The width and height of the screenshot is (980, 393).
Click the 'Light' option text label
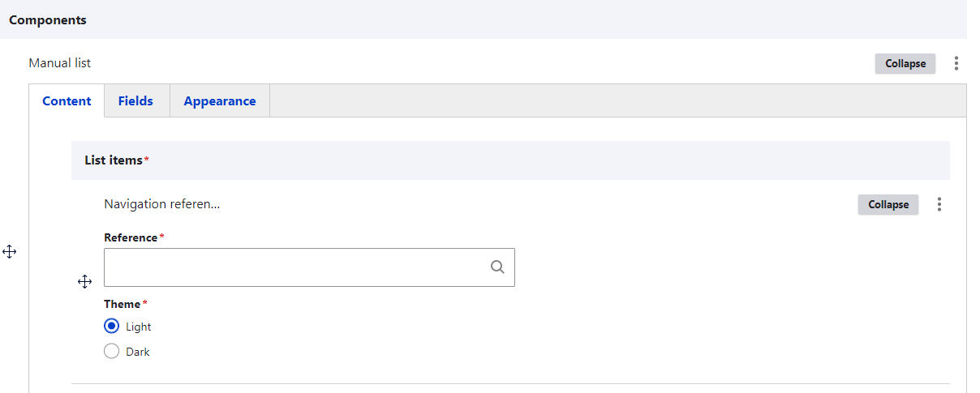[139, 327]
